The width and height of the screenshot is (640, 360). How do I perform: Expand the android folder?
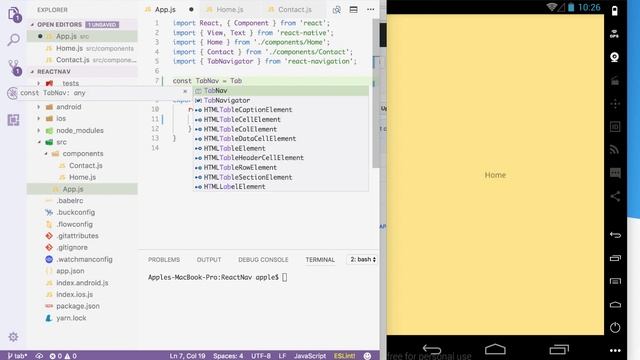pos(39,107)
